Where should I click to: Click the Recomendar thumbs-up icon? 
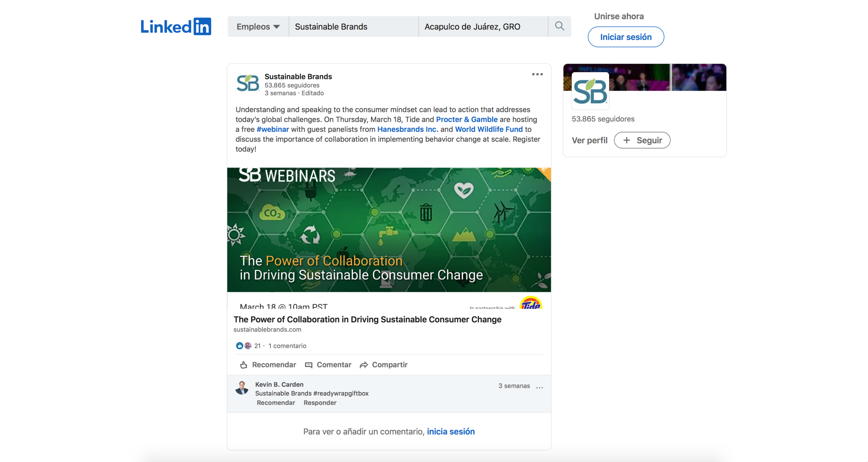click(244, 365)
